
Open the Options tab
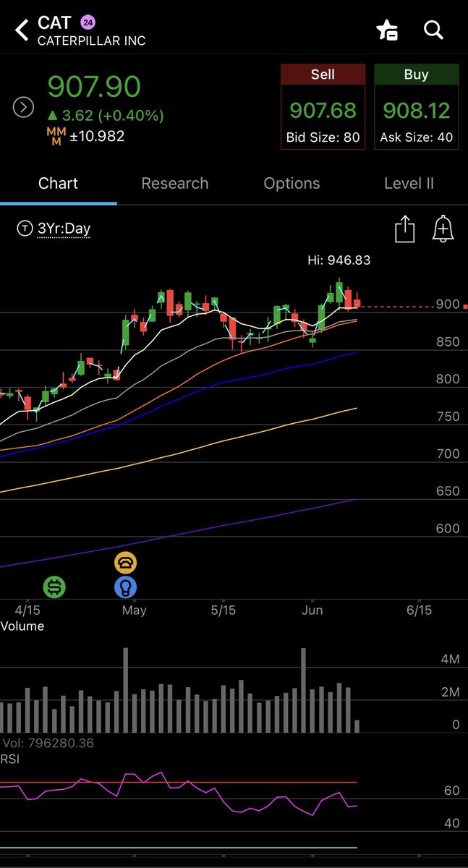pos(292,184)
